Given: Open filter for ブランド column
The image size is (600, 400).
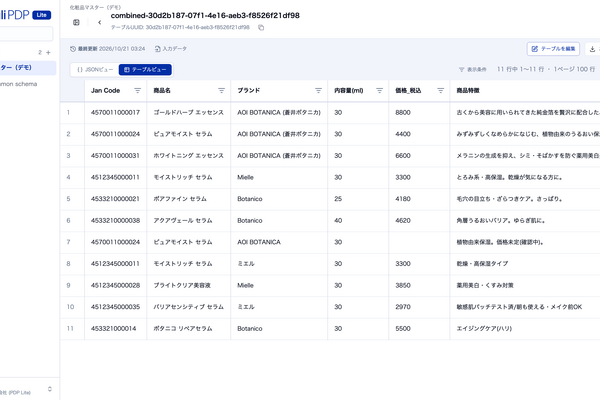Looking at the screenshot, I should (x=318, y=91).
